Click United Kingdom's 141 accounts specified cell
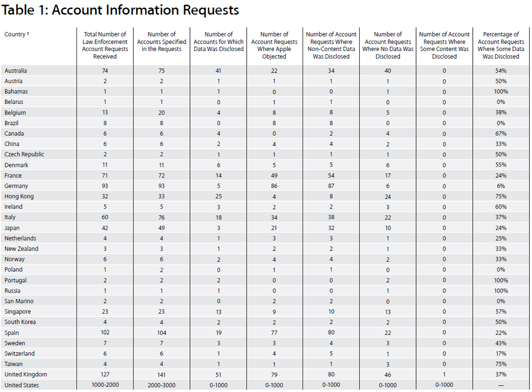Viewport: 532px width, 392px height. pos(161,374)
